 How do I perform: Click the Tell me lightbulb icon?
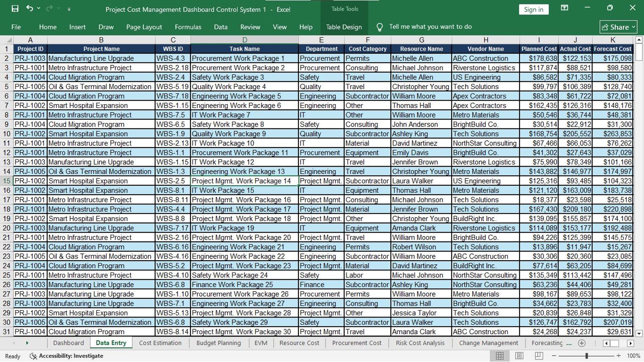(x=380, y=27)
